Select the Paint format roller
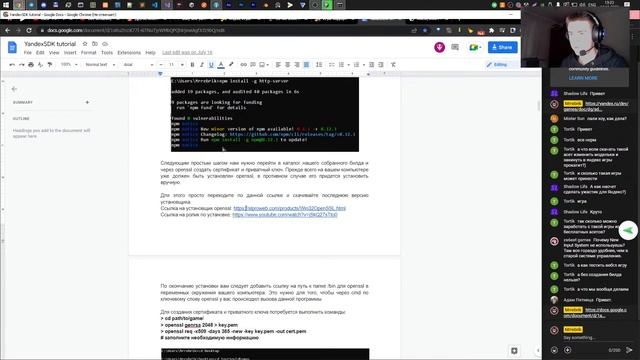 click(50, 64)
